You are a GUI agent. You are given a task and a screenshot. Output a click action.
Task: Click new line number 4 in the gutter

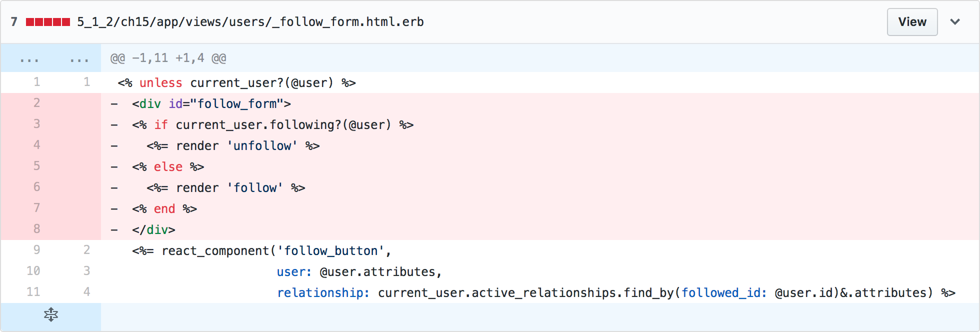(86, 292)
